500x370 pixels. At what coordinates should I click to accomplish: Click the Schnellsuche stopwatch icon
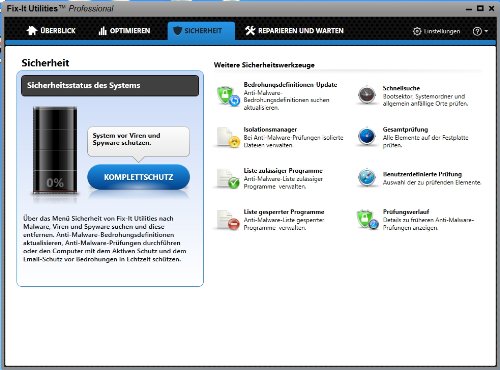(x=367, y=95)
